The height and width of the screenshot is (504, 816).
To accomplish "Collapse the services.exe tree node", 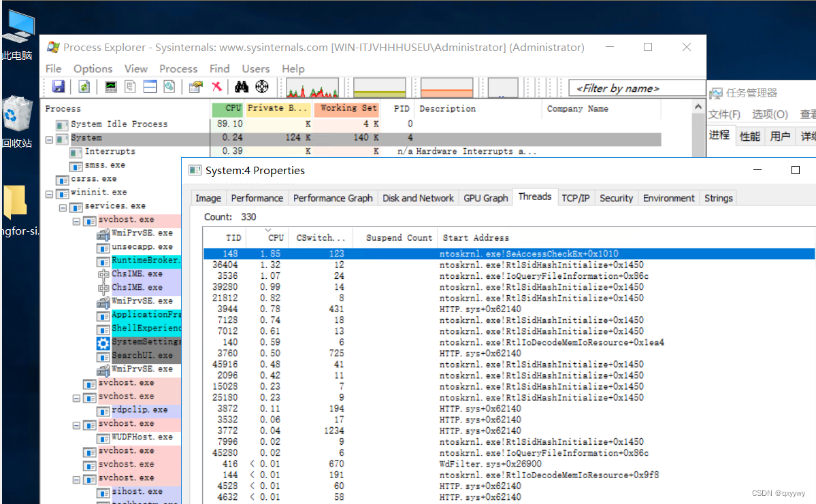I will tap(63, 207).
